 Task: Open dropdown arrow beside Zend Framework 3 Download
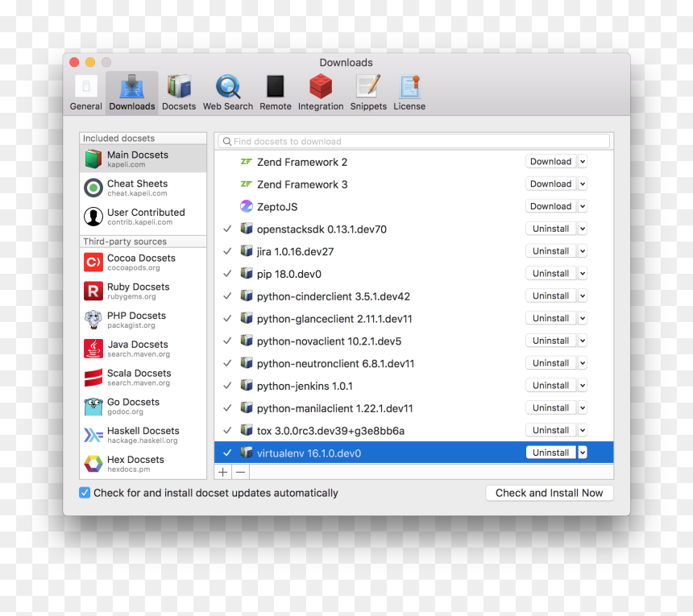coord(583,184)
